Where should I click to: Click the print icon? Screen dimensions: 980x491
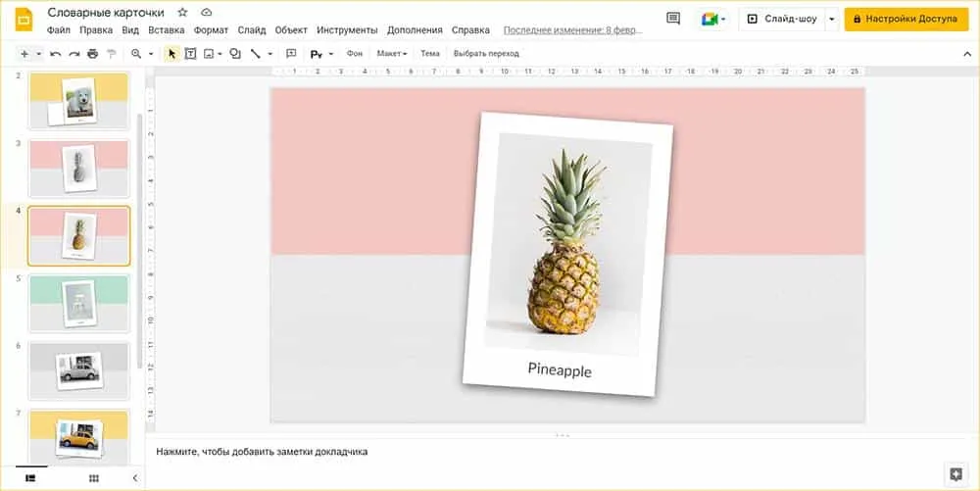[x=92, y=54]
